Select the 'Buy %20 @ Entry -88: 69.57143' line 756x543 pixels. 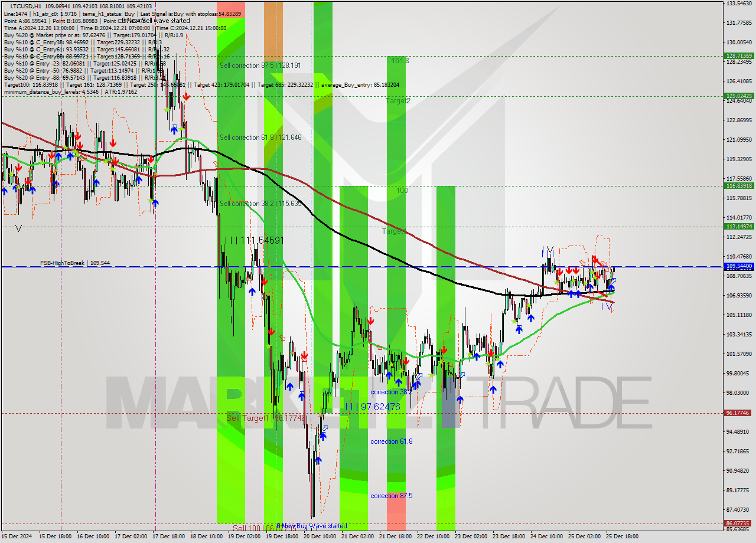[84, 78]
